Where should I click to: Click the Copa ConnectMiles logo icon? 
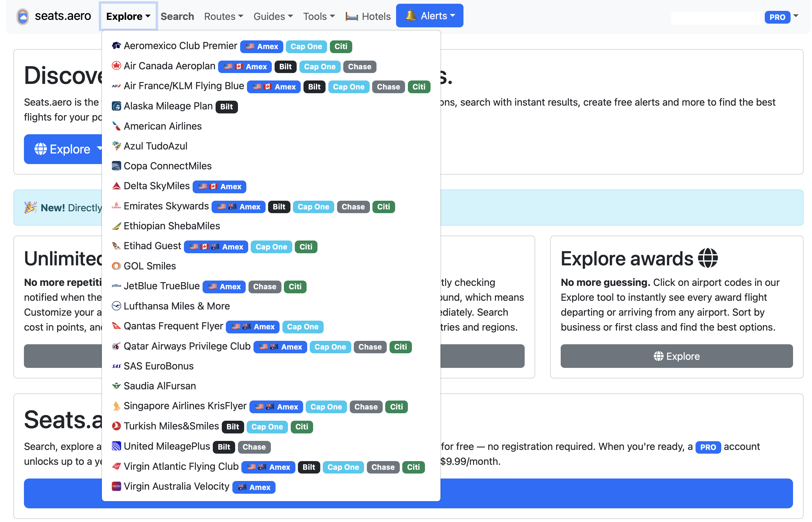click(116, 166)
